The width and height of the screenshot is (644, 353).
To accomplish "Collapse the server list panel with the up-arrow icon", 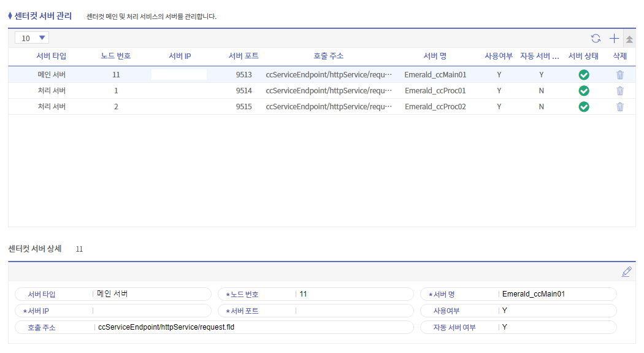I will (629, 39).
